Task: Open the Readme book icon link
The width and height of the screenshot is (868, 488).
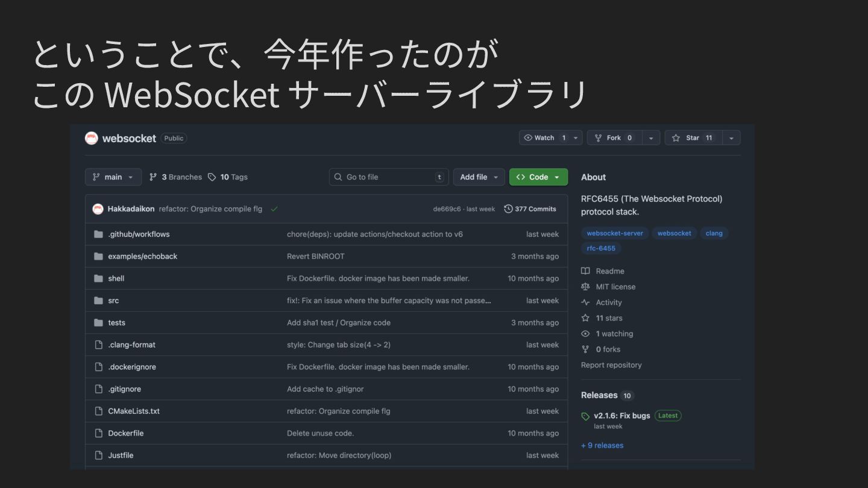Action: [585, 271]
